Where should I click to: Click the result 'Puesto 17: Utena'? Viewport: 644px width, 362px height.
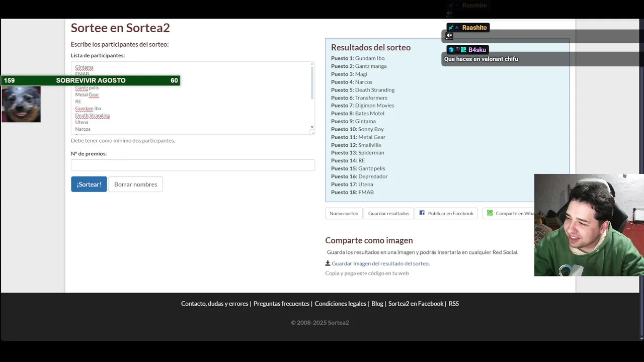352,185
